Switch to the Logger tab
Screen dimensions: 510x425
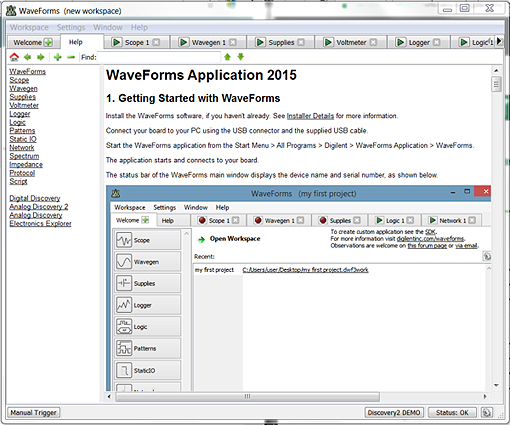419,42
